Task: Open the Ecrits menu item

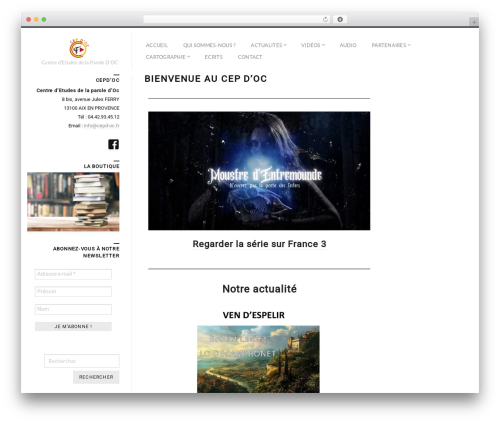Action: tap(214, 57)
